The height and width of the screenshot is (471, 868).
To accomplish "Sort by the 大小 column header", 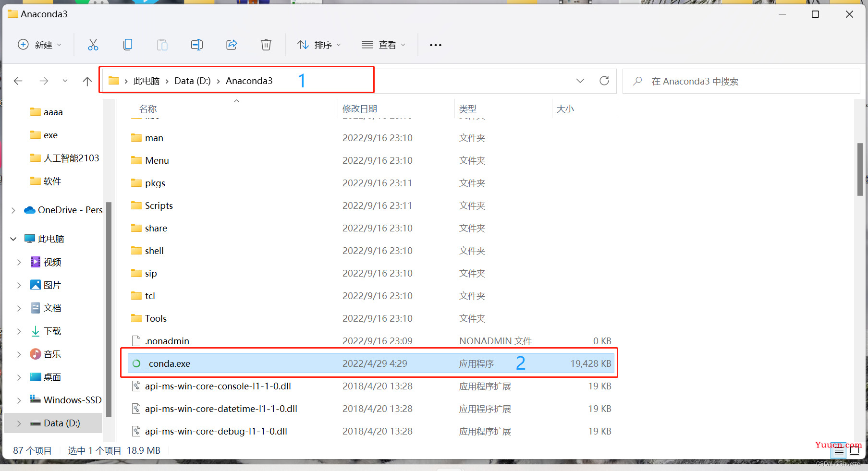I will pyautogui.click(x=565, y=109).
